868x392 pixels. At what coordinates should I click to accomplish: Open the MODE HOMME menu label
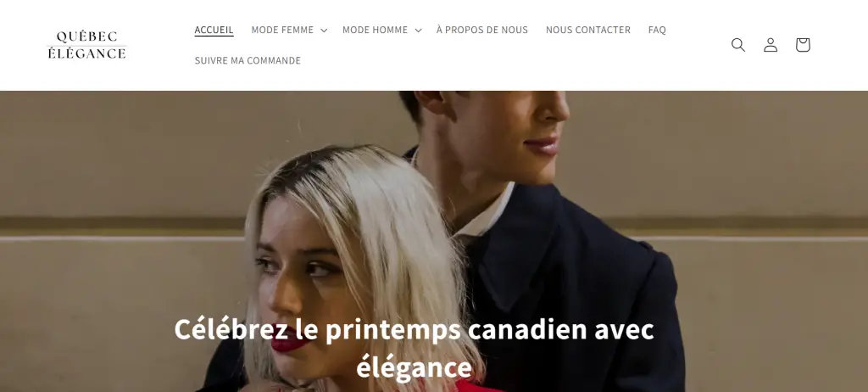pos(375,30)
